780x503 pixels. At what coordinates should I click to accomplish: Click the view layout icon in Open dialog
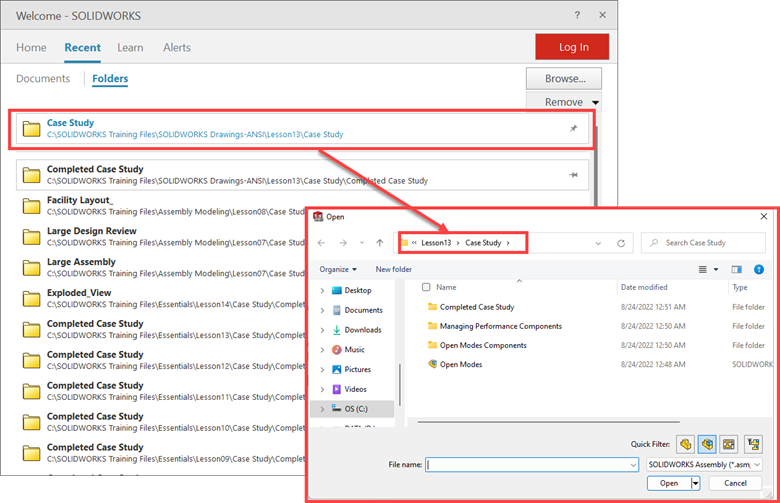702,269
